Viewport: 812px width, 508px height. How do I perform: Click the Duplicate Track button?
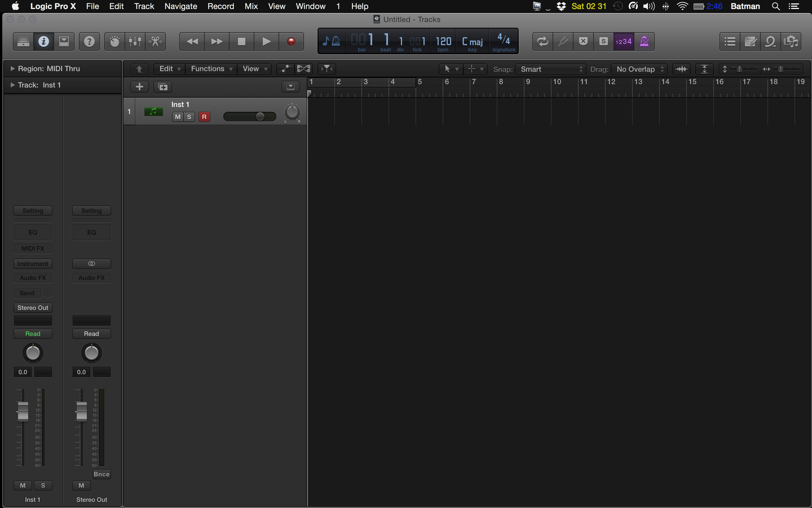click(x=163, y=87)
